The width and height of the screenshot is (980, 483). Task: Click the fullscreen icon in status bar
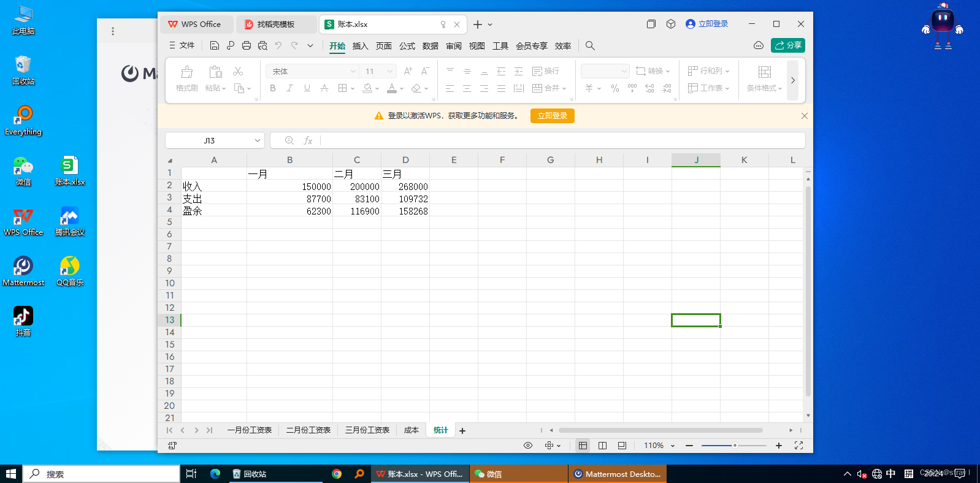798,446
